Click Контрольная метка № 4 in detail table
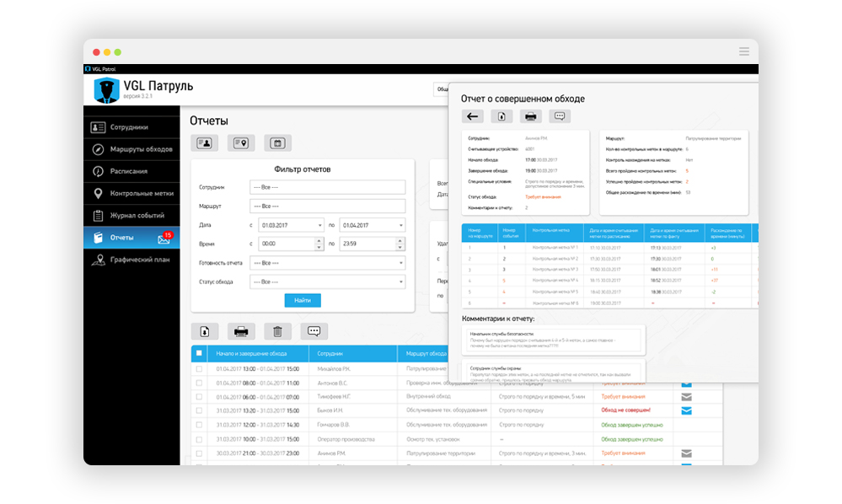 click(555, 281)
